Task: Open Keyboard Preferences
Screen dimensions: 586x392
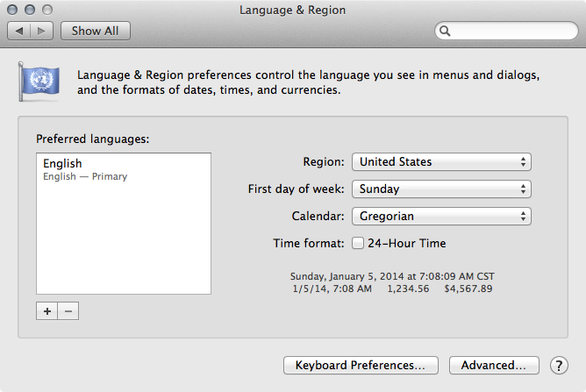Action: pos(361,365)
